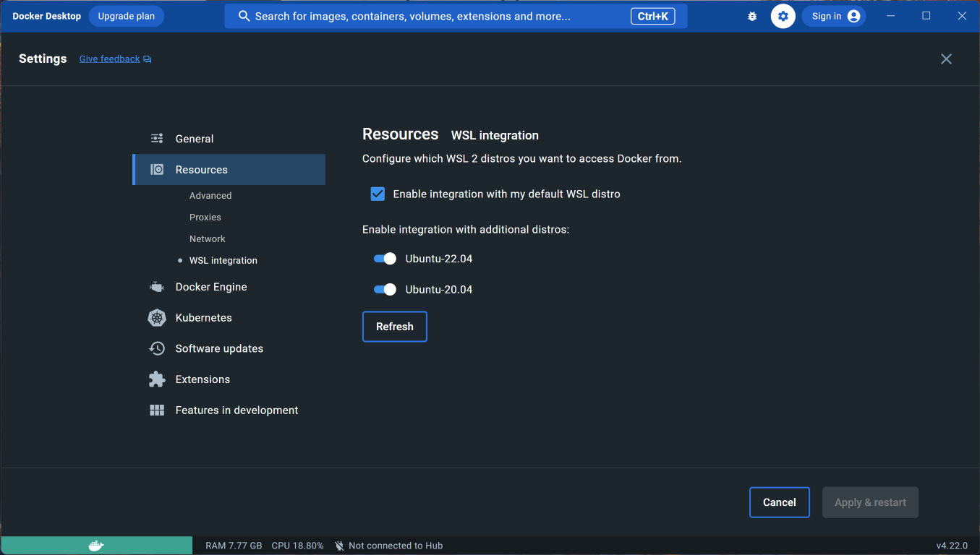Toggle off Ubuntu-22.04 integration switch
The height and width of the screenshot is (555, 980).
(x=385, y=259)
